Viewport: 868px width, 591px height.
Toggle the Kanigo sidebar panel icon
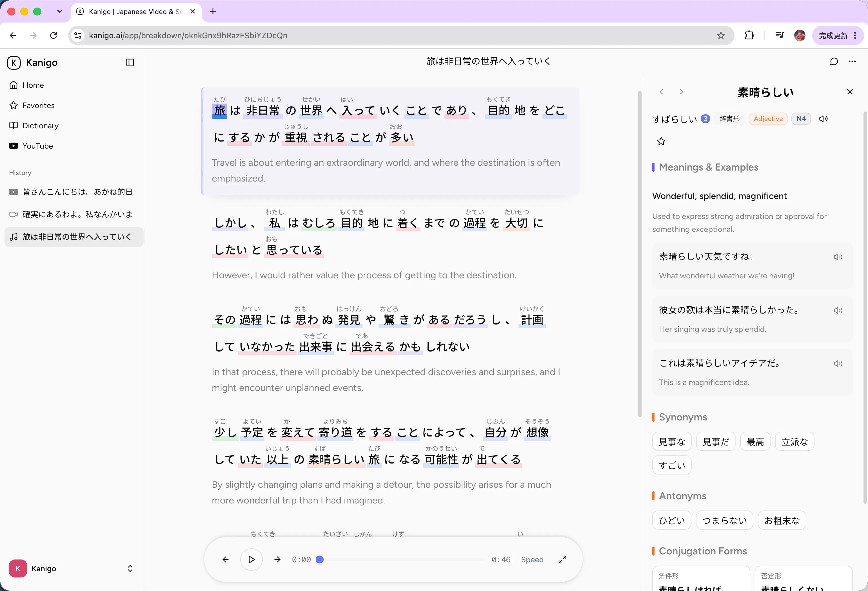point(130,62)
